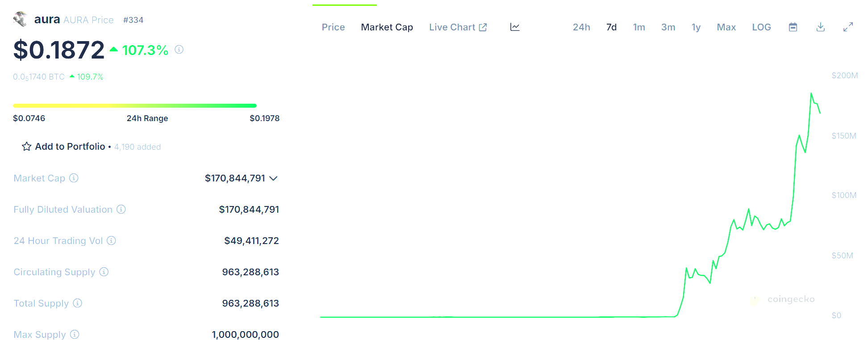Click info icon next to Market Cap
The height and width of the screenshot is (345, 868).
[x=74, y=178]
